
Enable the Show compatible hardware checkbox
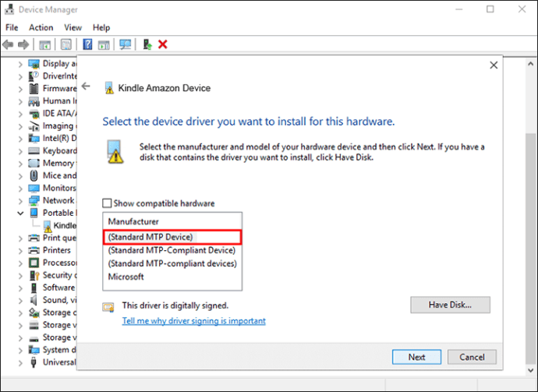[108, 203]
